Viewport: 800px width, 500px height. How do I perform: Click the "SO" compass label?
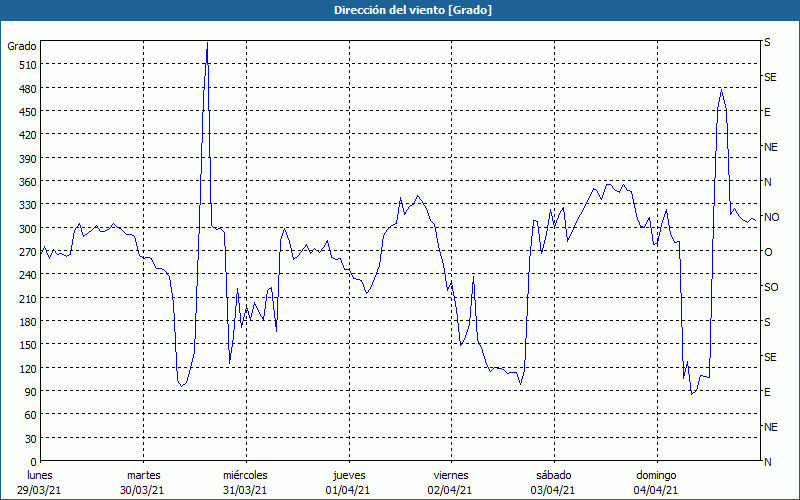pyautogui.click(x=771, y=287)
